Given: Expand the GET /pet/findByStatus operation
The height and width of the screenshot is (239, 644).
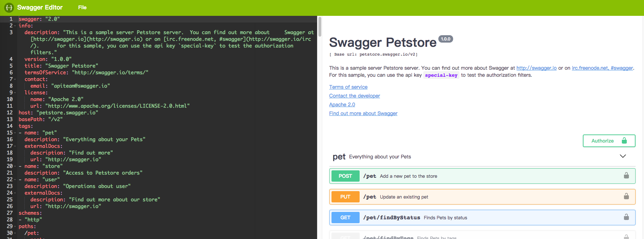Looking at the screenshot, I should pyautogui.click(x=482, y=218).
